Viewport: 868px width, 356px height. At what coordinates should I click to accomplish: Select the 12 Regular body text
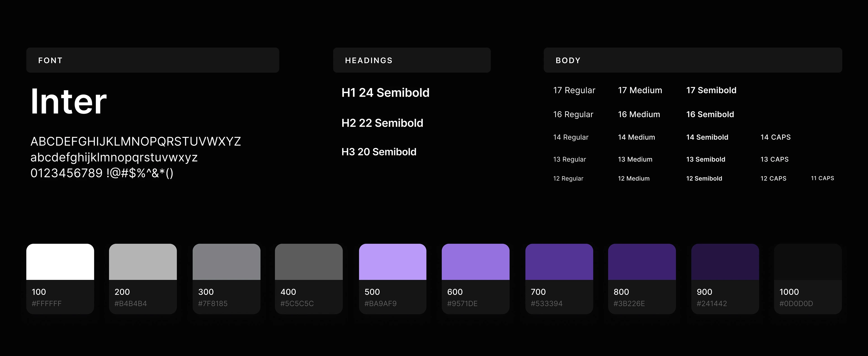click(568, 178)
